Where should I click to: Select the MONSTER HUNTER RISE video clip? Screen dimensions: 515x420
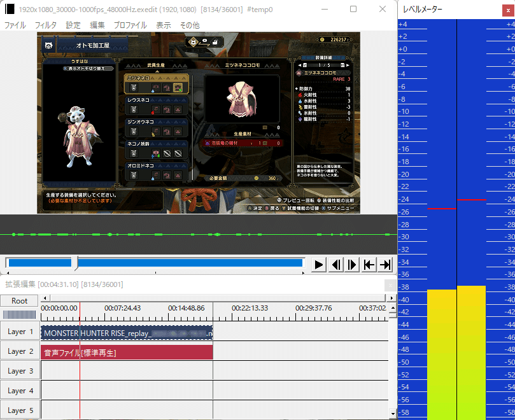pos(127,333)
